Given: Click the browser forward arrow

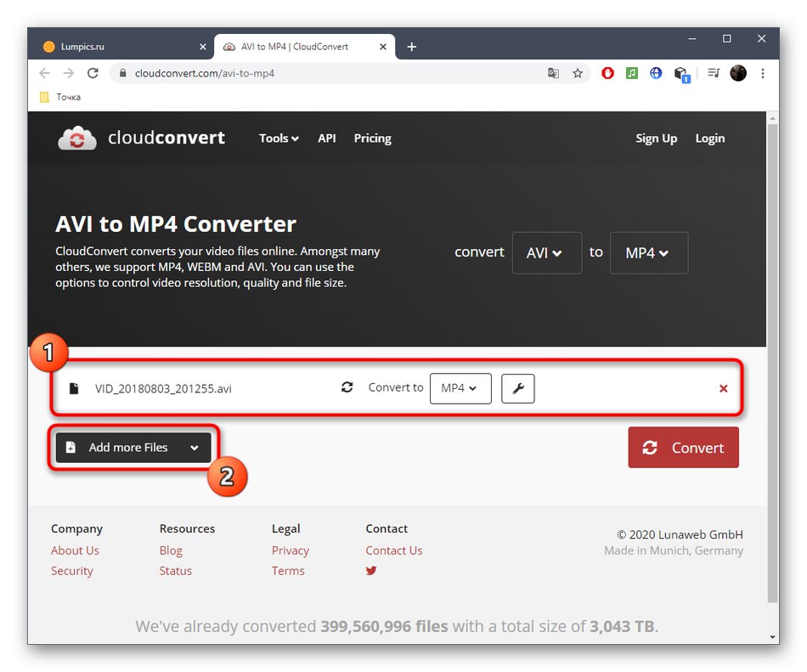Looking at the screenshot, I should coord(69,73).
